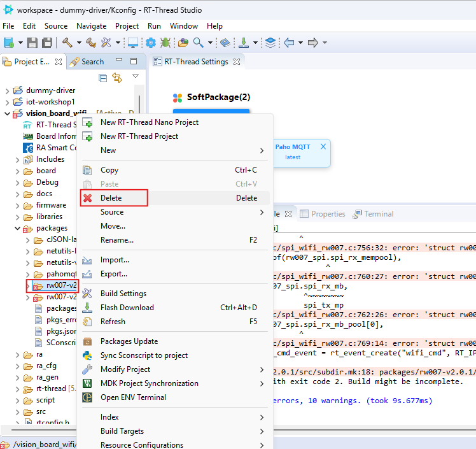The height and width of the screenshot is (449, 476).
Task: Open RT-Thread settings gear icon in toolbar
Action: (151, 43)
